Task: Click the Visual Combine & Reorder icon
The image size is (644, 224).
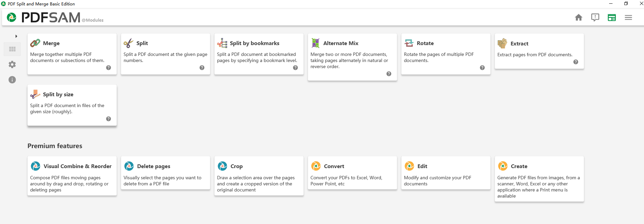Action: [36, 166]
